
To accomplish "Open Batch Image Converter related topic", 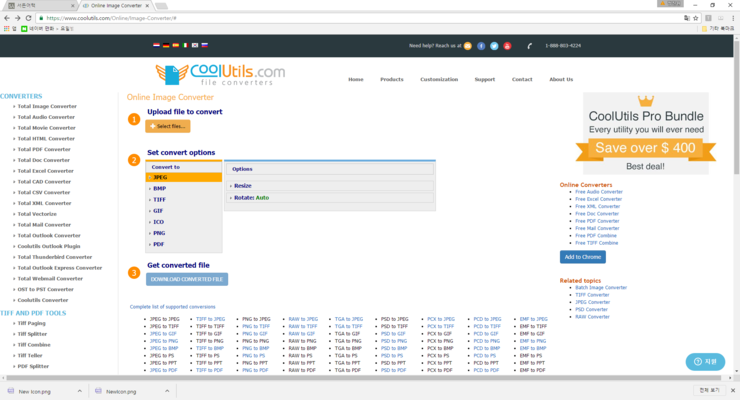I will [601, 288].
